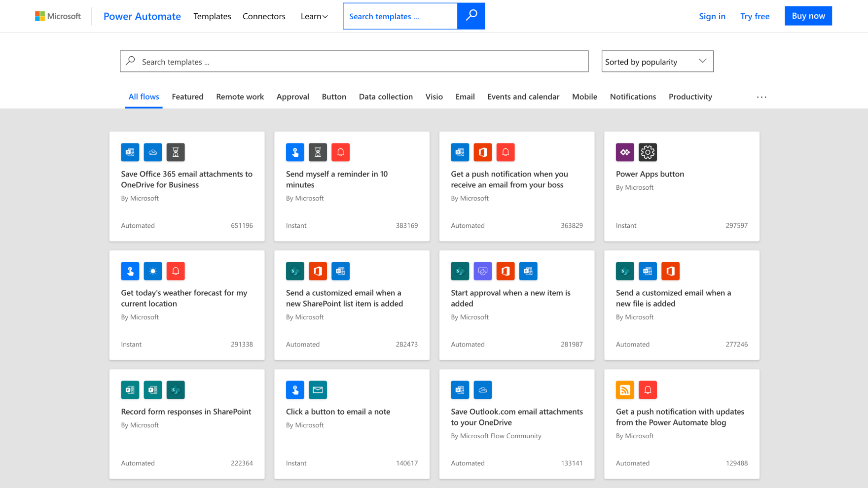Click the Microsoft logo
868x488 pixels.
[58, 16]
